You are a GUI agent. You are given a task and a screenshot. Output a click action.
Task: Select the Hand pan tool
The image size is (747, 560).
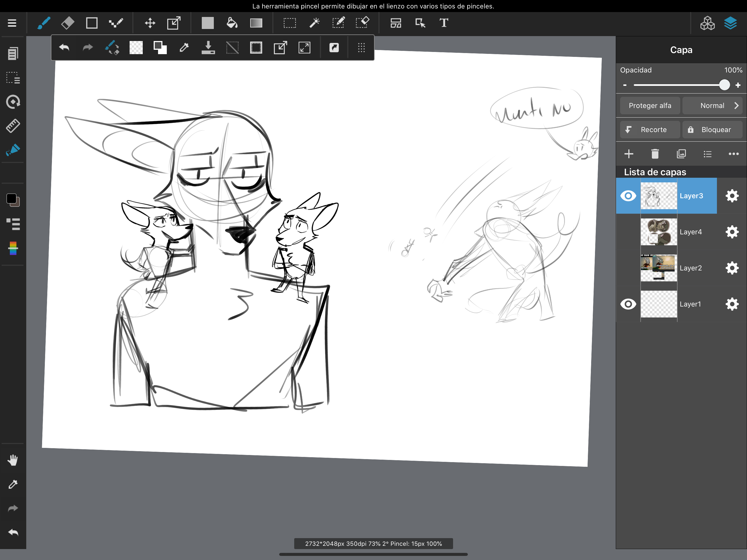point(13,460)
